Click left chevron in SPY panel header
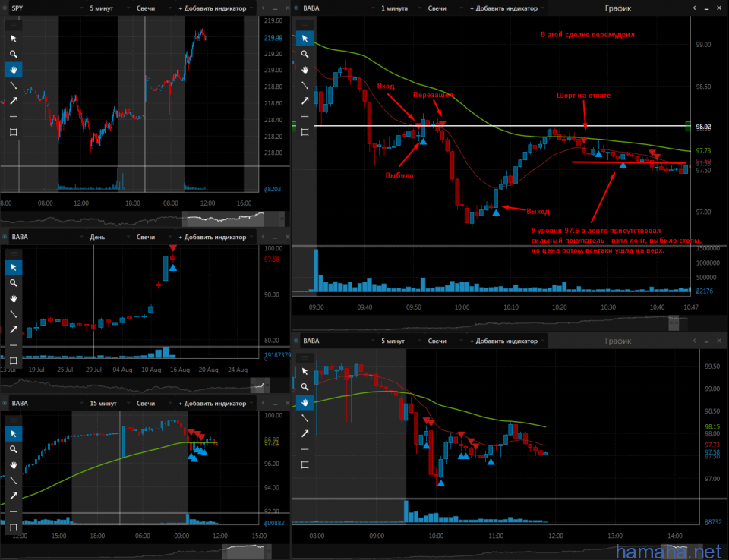 (x=264, y=8)
